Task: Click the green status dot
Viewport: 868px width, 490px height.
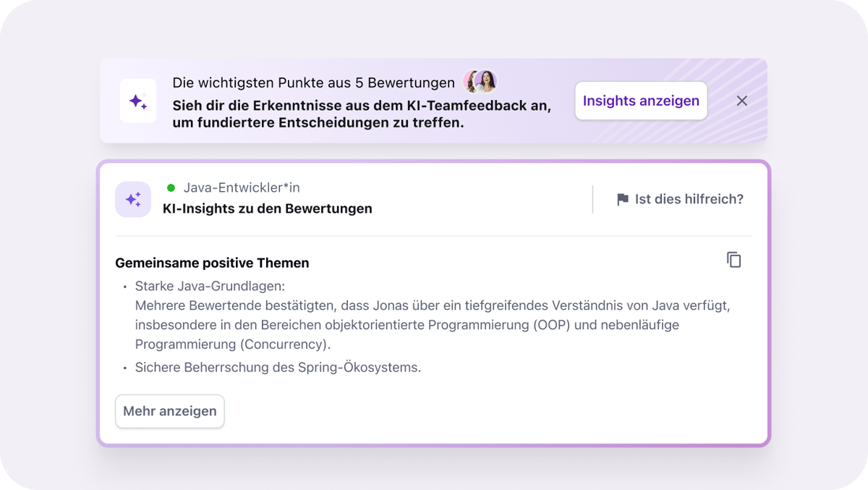Action: tap(171, 187)
